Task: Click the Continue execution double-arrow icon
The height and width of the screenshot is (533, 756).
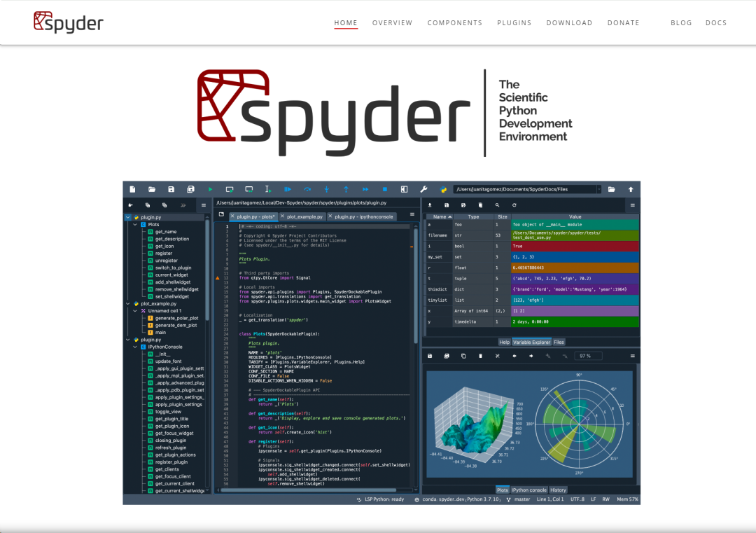Action: [365, 190]
